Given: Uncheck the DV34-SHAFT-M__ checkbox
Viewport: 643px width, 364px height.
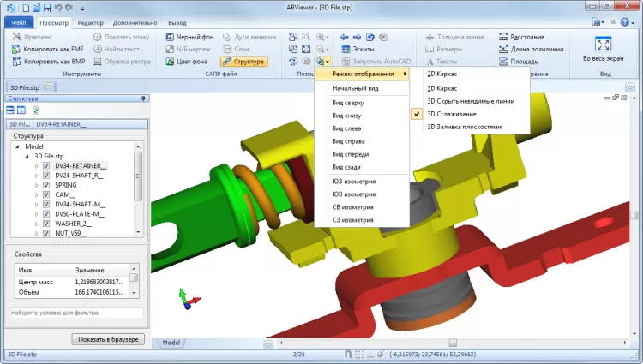Looking at the screenshot, I should point(46,205).
